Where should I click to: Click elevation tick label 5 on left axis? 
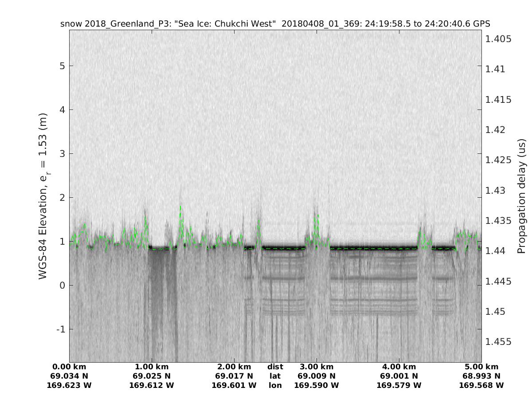click(62, 66)
